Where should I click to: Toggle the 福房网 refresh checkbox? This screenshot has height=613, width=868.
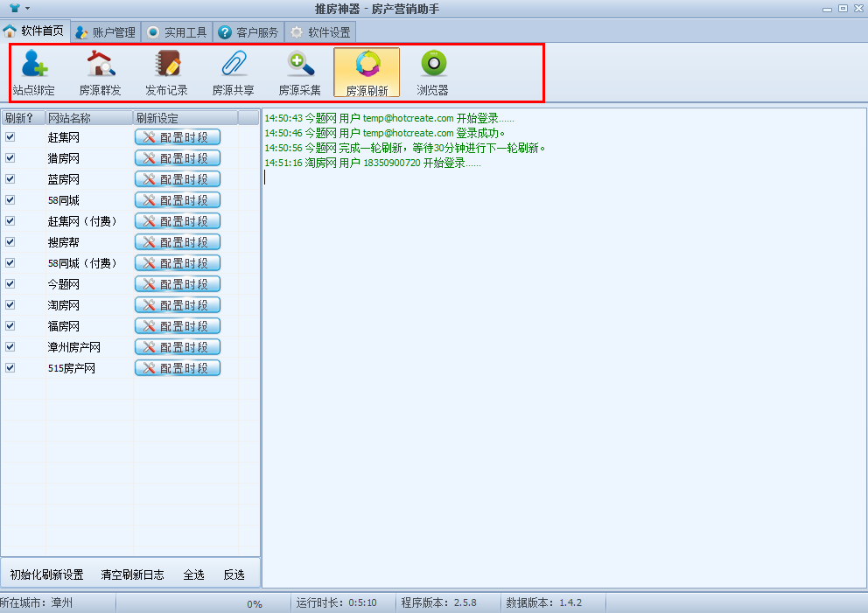[10, 326]
